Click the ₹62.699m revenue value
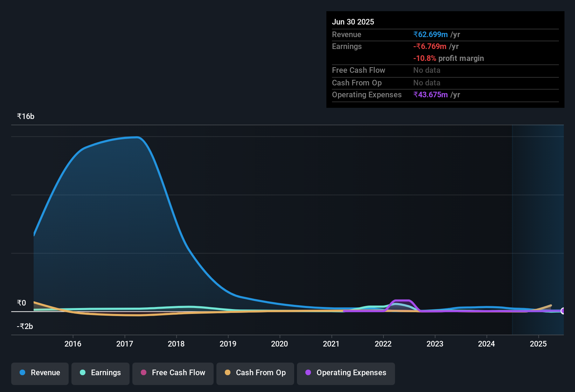The height and width of the screenshot is (392, 575). pos(430,34)
